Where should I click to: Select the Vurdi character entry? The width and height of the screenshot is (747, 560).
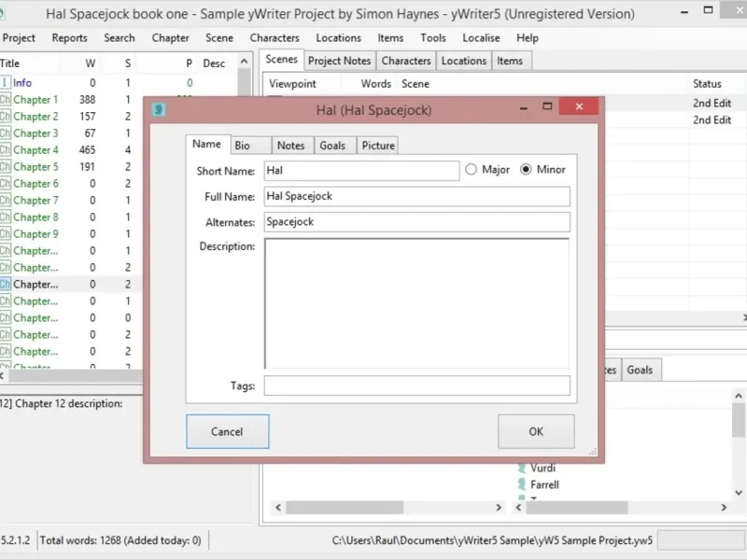(x=543, y=469)
